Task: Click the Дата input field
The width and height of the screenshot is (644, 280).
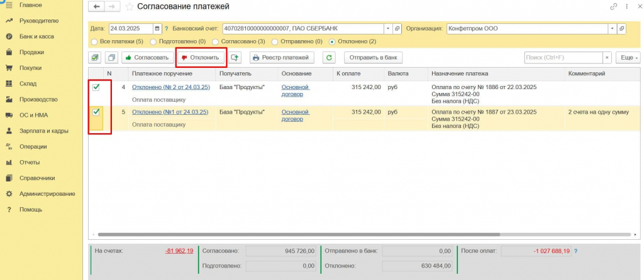Action: [131, 29]
